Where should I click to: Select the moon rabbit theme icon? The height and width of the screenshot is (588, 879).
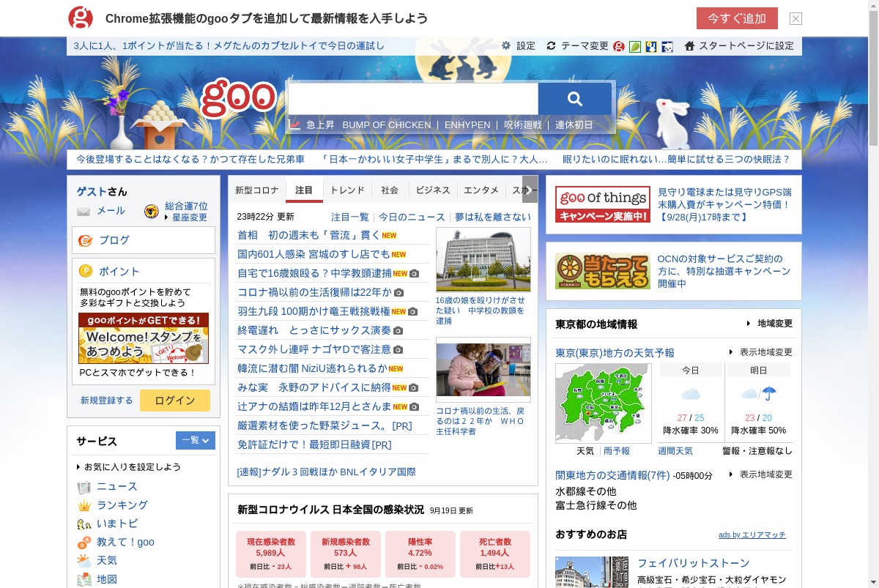tap(651, 46)
